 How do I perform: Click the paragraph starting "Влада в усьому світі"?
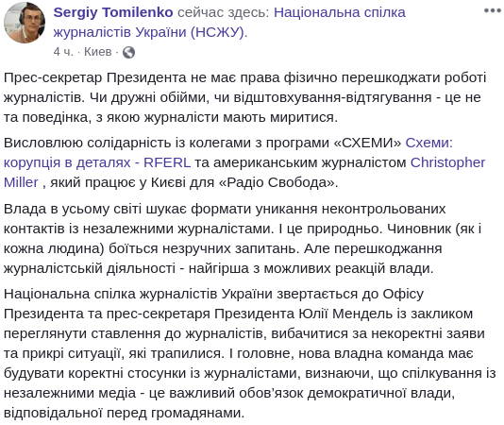click(x=243, y=238)
